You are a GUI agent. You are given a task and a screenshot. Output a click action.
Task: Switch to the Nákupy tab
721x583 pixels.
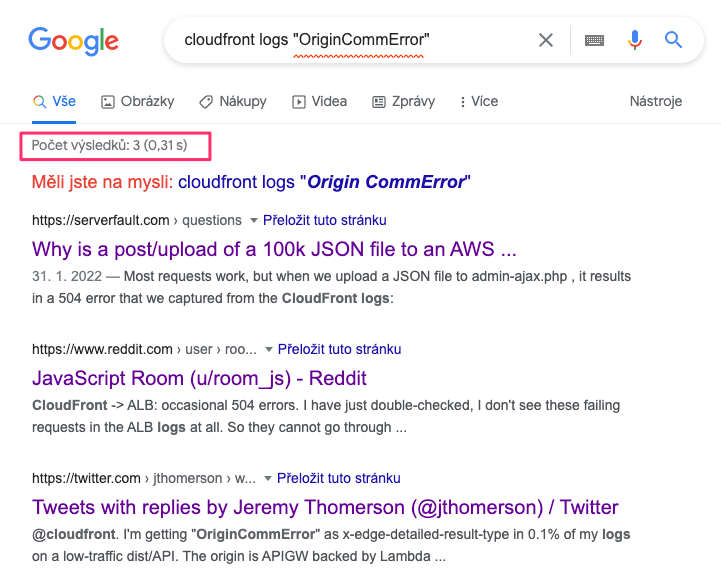(x=233, y=101)
